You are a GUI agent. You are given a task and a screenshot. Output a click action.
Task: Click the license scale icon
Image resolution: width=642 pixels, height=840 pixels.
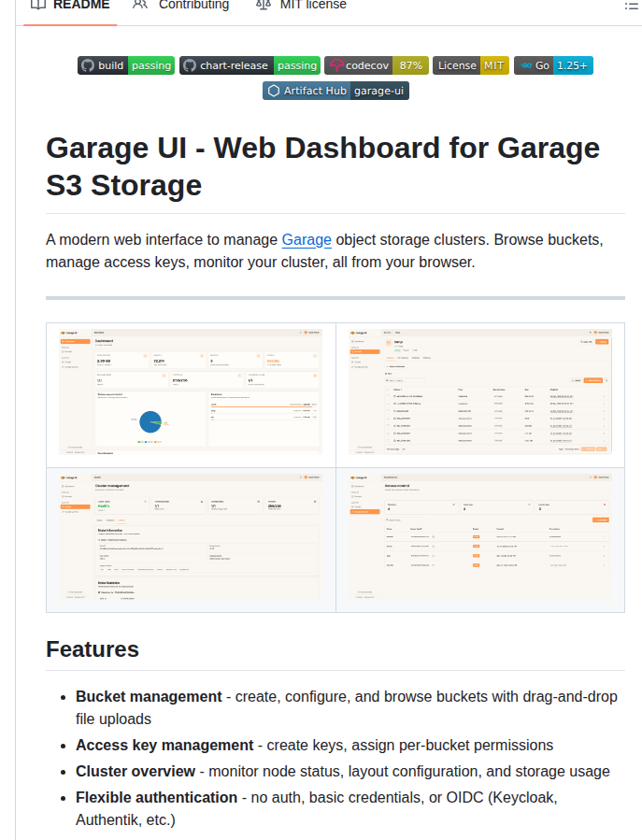click(264, 6)
